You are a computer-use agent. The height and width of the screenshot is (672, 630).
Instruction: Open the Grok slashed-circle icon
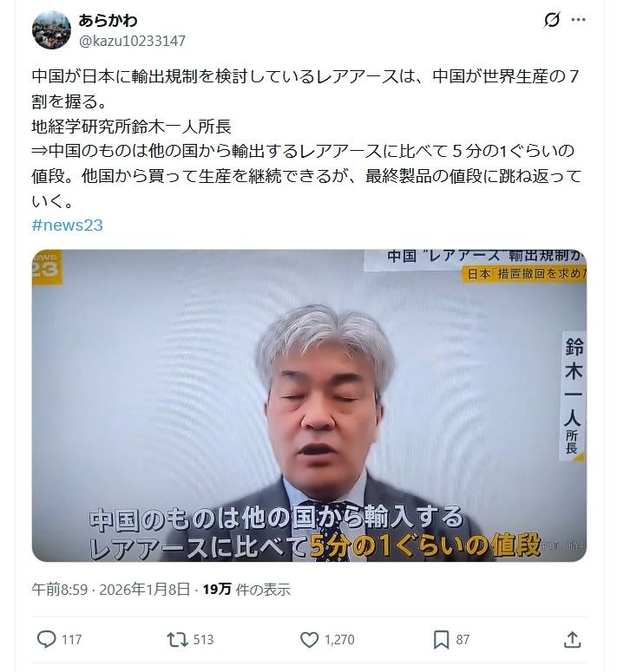pyautogui.click(x=552, y=20)
